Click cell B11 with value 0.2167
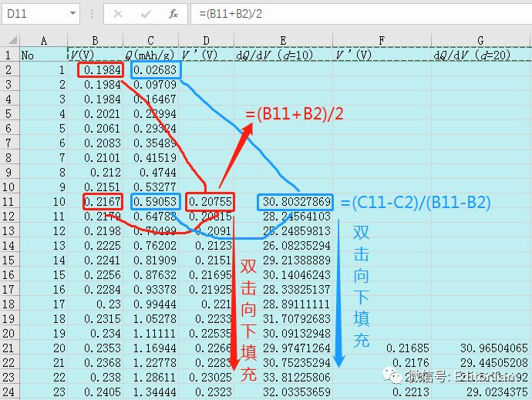532x400 pixels. coord(95,202)
